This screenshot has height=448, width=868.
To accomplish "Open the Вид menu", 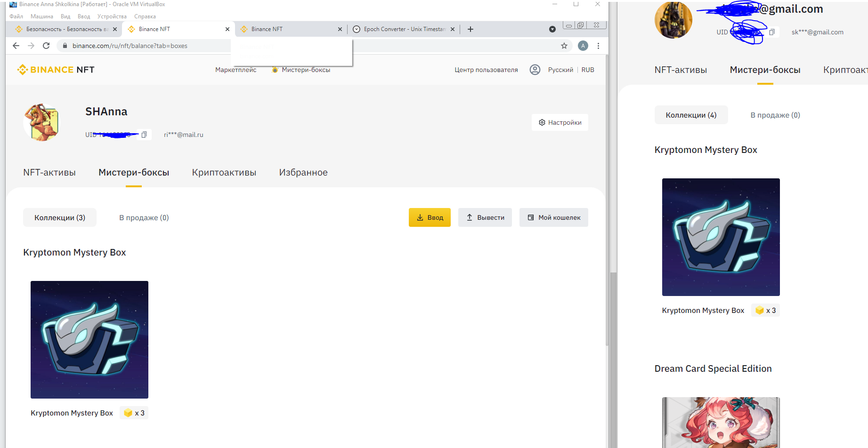I will click(x=65, y=16).
